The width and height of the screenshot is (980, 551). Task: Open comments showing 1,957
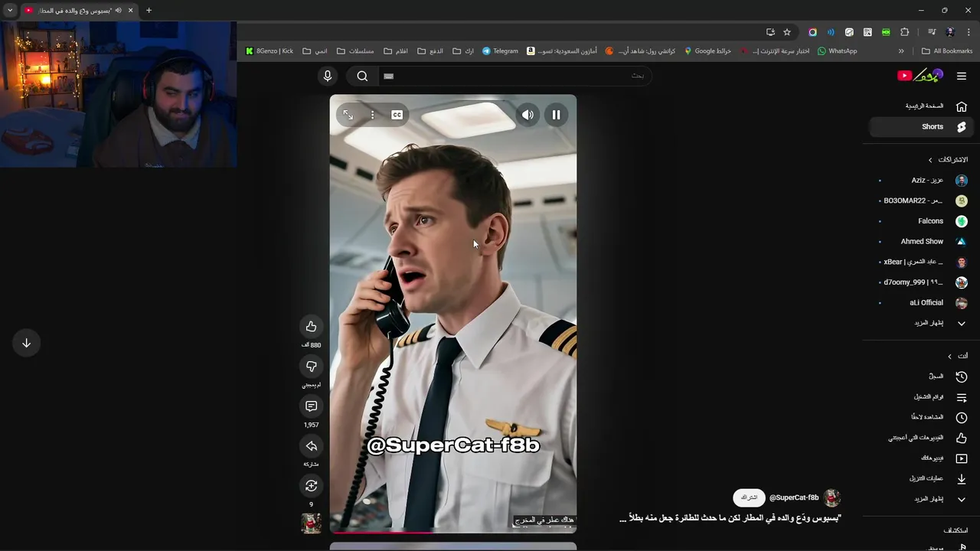click(x=311, y=406)
